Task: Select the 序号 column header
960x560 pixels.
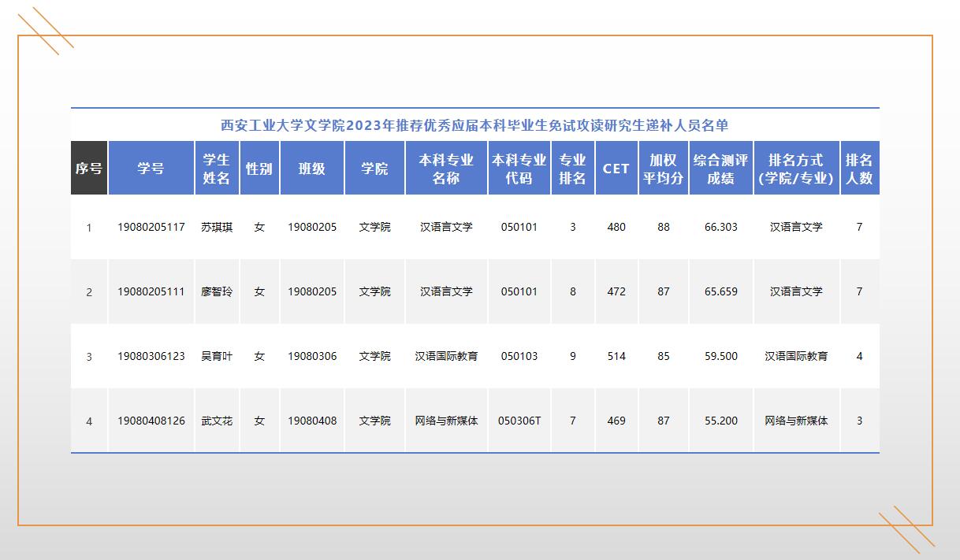Action: (89, 169)
